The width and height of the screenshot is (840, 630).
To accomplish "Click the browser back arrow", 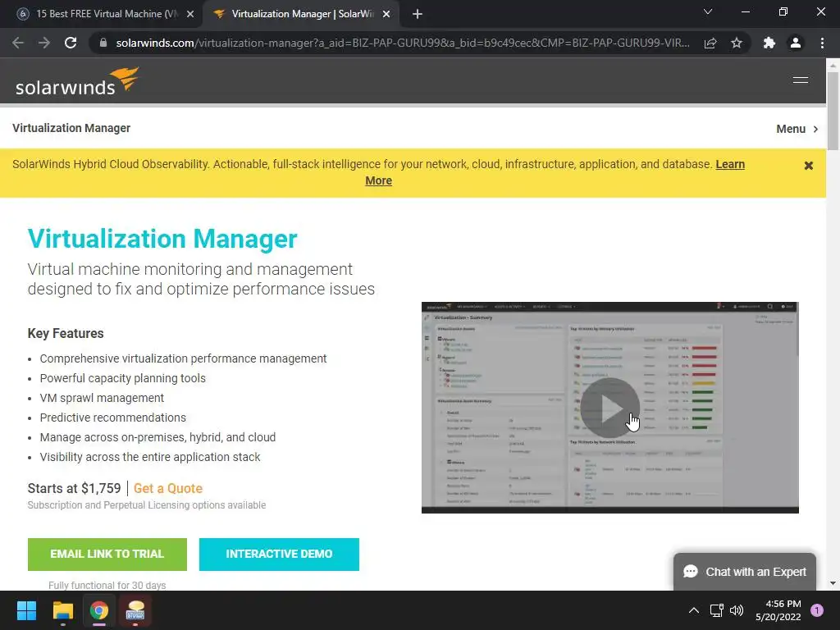I will 18,43.
